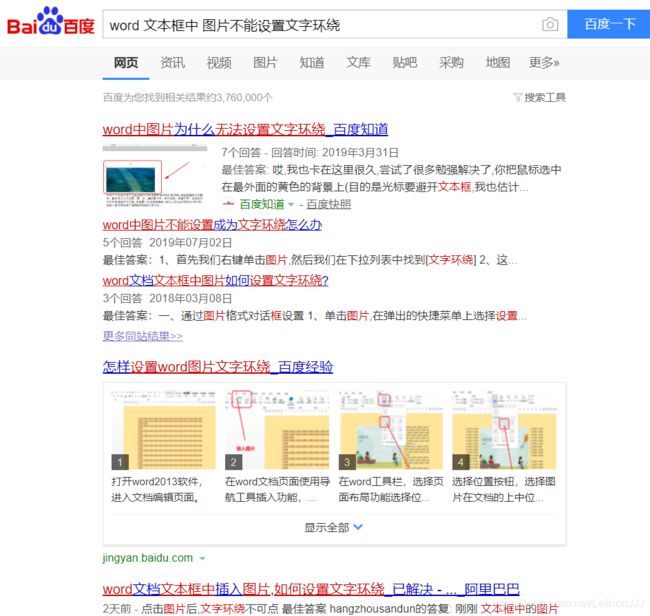Click step caption 打开word2013软件
Screen dimensions: 650x616
coord(157,490)
